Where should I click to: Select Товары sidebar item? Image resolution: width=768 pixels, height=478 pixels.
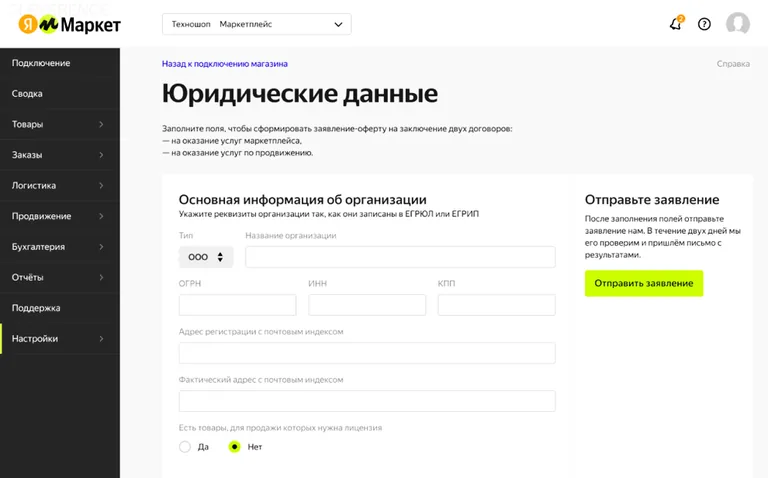click(x=60, y=124)
